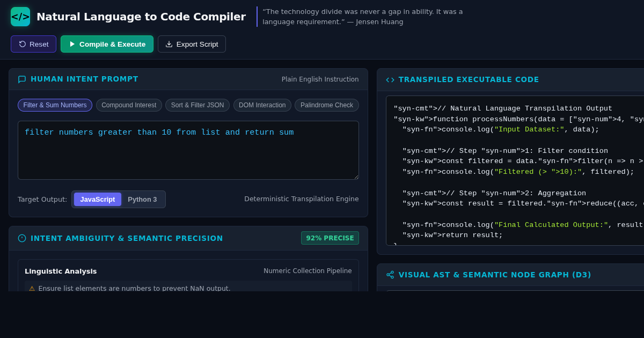This screenshot has height=338, width=644.
Task: Click the Jensen Huang quote text
Action: pos(363,17)
